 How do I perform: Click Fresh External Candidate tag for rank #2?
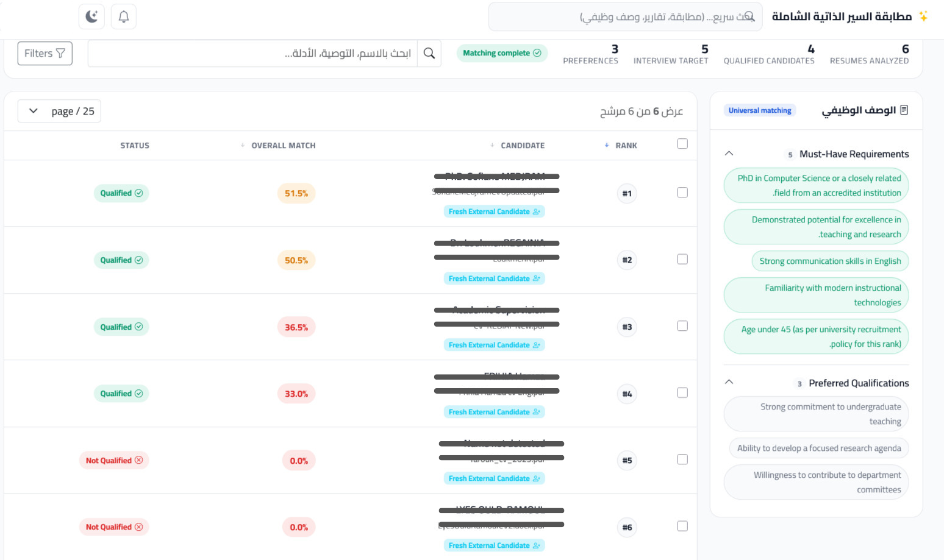pyautogui.click(x=495, y=278)
